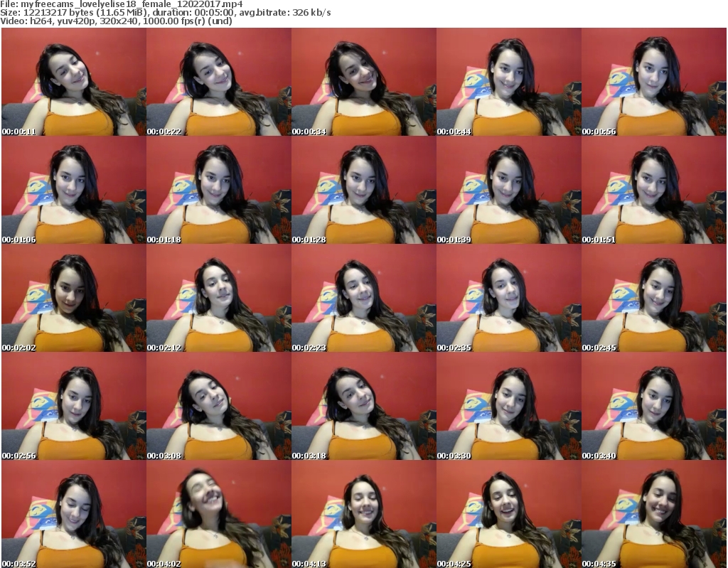This screenshot has height=568, width=728.
Task: Open the frame at 00:01:06
Action: coord(74,190)
